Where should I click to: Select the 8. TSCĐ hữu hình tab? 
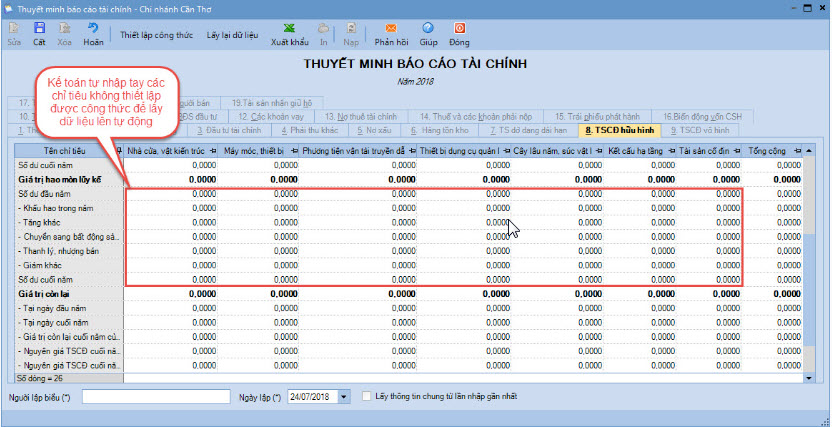pos(619,130)
